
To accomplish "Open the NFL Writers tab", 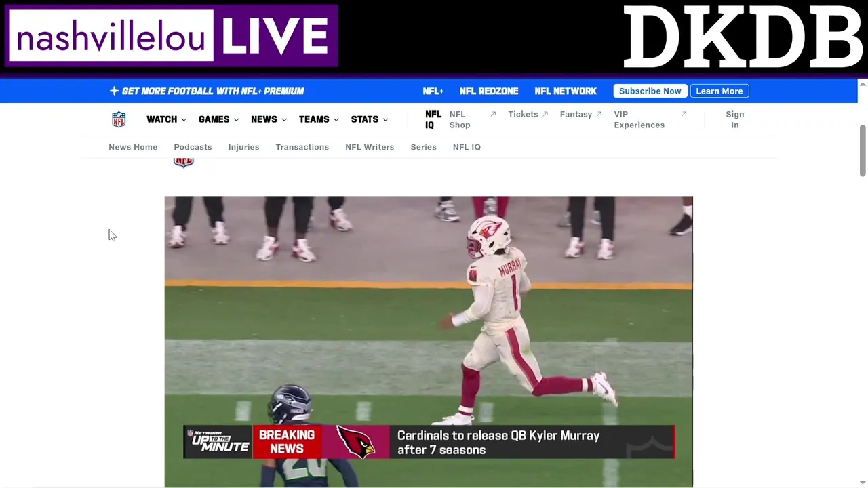I will pyautogui.click(x=370, y=147).
